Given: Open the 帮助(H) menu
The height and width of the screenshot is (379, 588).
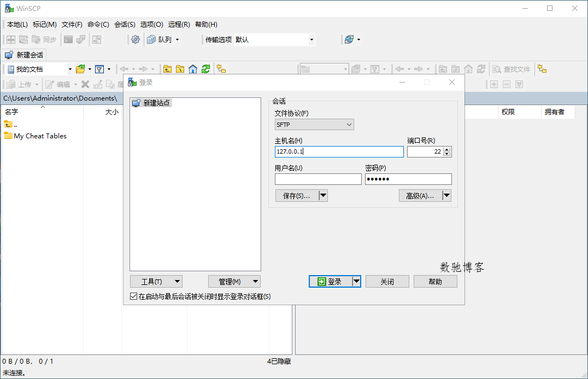Looking at the screenshot, I should pos(206,25).
